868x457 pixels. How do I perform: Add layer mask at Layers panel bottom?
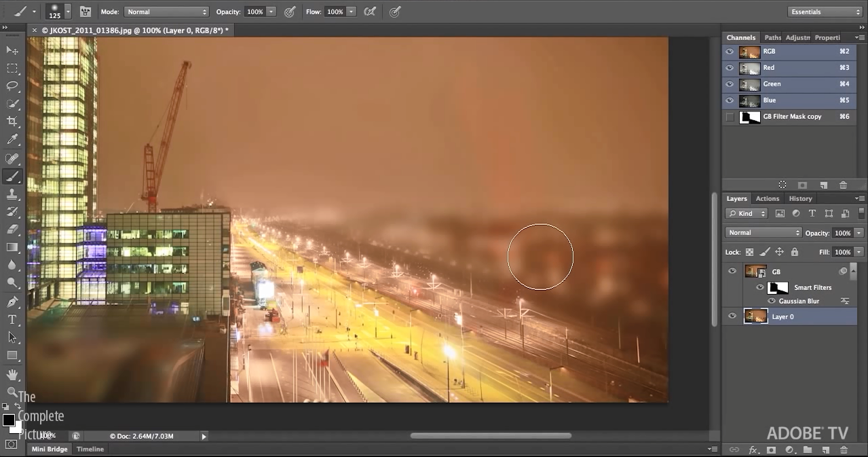[771, 450]
